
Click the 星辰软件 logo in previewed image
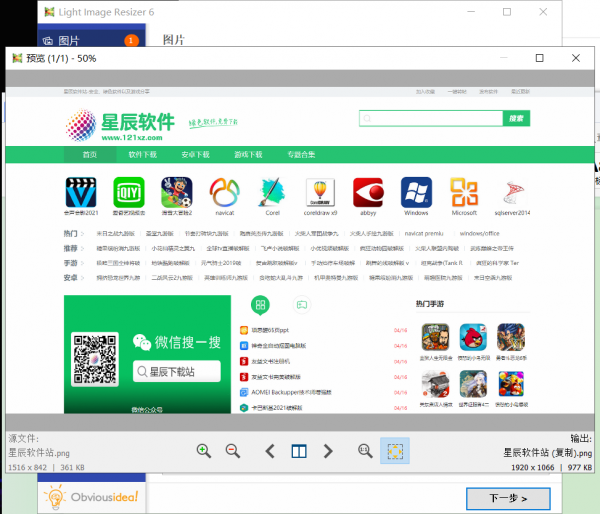click(x=120, y=125)
